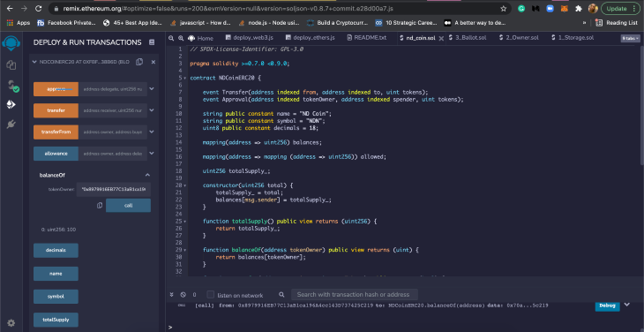Switch to the deploy_ethers.js tab

(310, 38)
